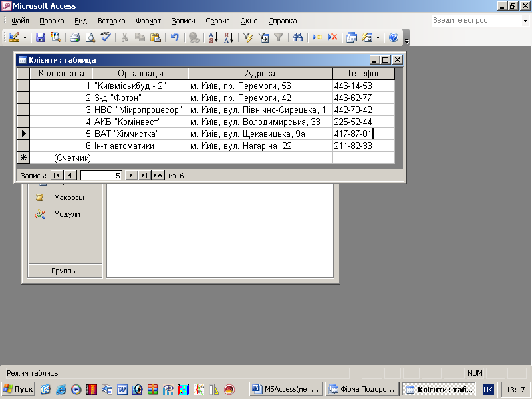The width and height of the screenshot is (532, 399).
Task: Open the Пуск start button
Action: coord(18,389)
